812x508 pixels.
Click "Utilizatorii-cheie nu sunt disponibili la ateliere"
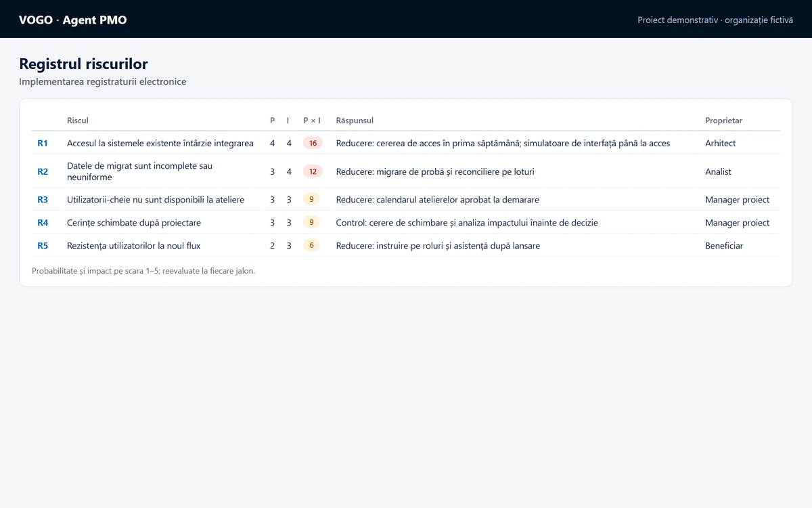(156, 200)
